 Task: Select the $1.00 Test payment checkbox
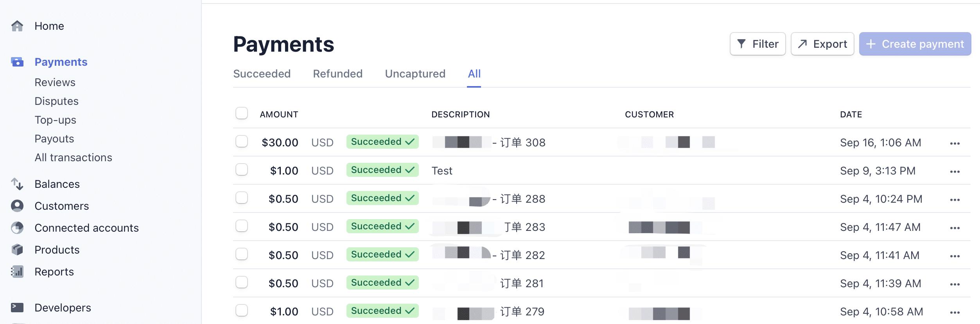pos(242,170)
